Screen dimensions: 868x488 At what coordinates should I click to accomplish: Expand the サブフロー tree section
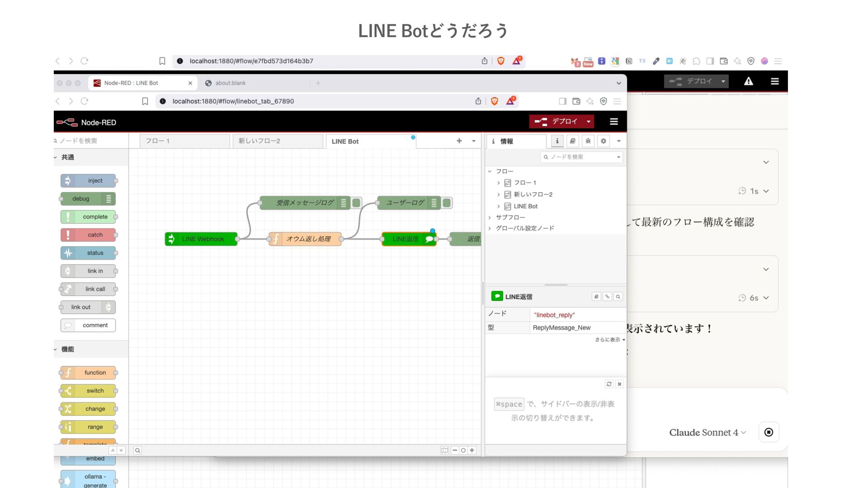point(490,217)
